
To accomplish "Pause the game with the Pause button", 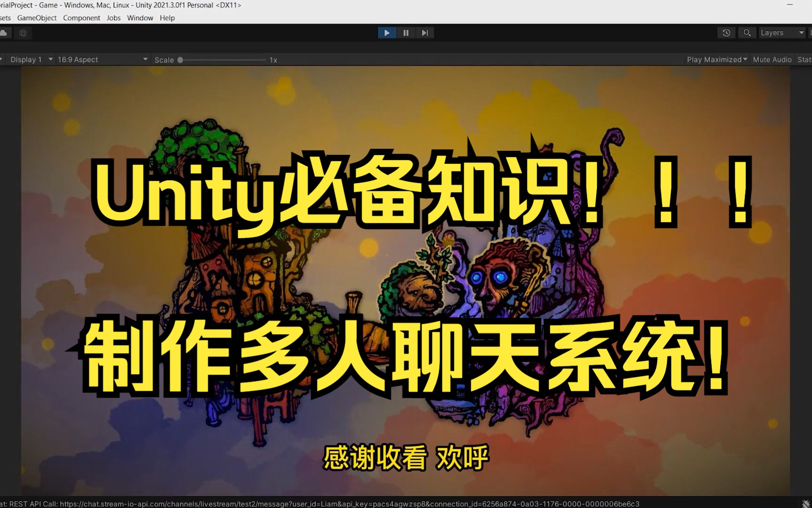I will (406, 33).
